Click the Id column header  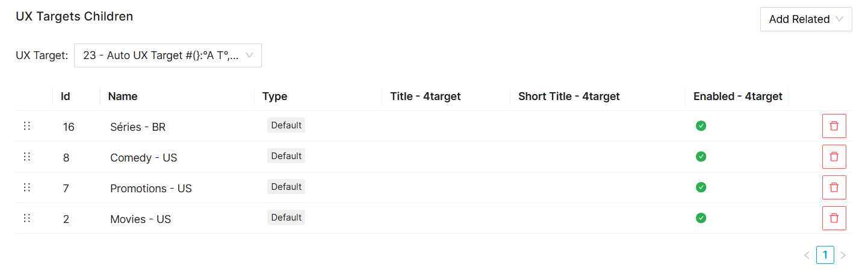(66, 96)
